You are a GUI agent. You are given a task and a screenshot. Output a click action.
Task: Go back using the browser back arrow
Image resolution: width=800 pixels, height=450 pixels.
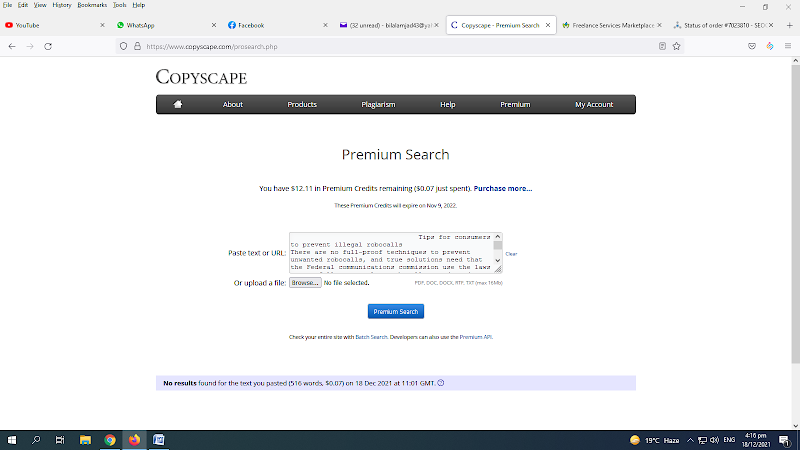click(x=12, y=46)
